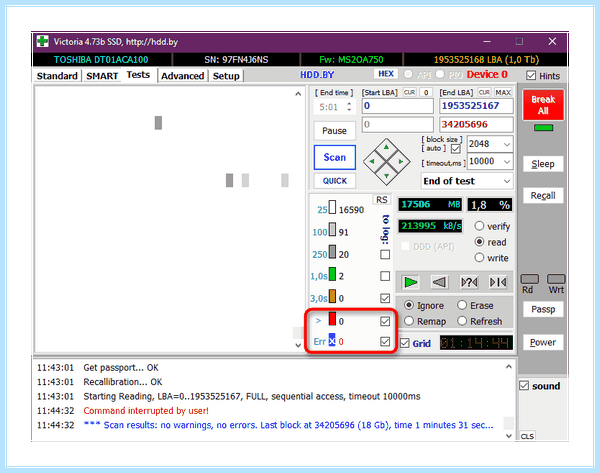Image resolution: width=600 pixels, height=473 pixels.
Task: Select the butterfly mode >|< icon
Action: point(498,282)
